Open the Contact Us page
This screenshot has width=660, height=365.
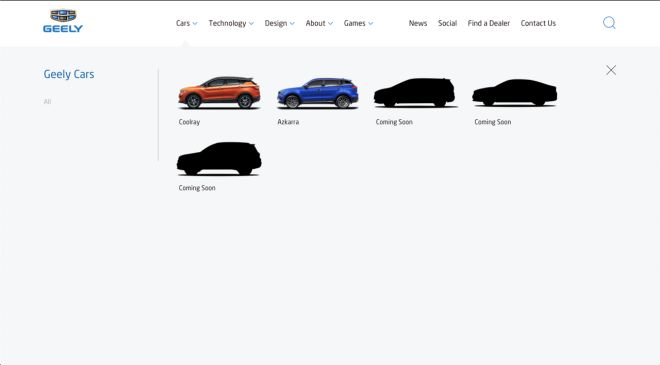tap(538, 23)
